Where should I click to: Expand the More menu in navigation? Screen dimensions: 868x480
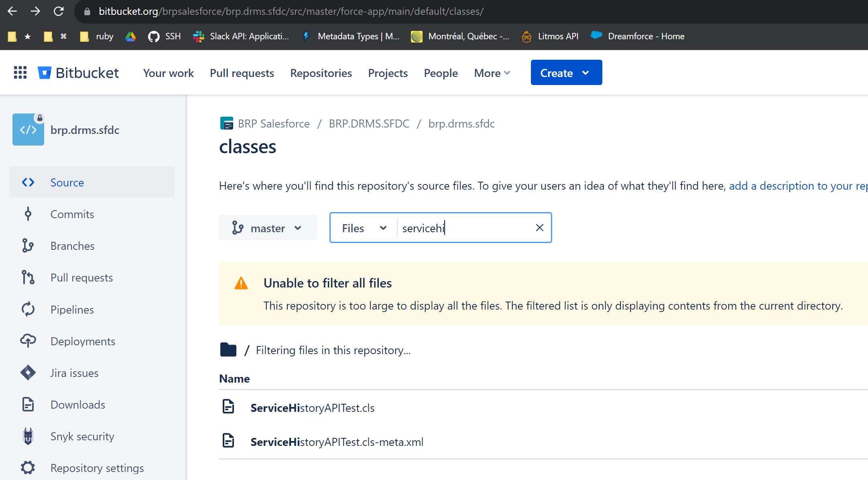492,73
